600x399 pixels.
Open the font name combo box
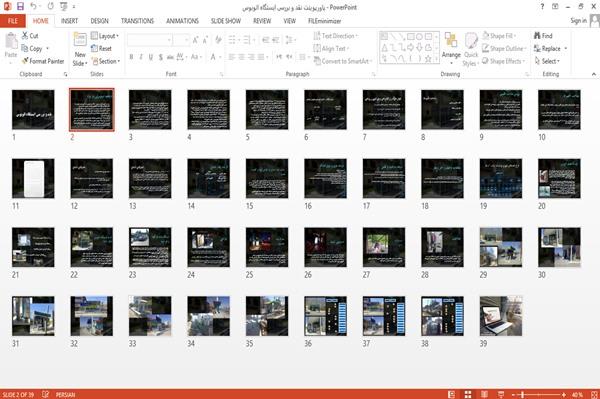point(149,40)
